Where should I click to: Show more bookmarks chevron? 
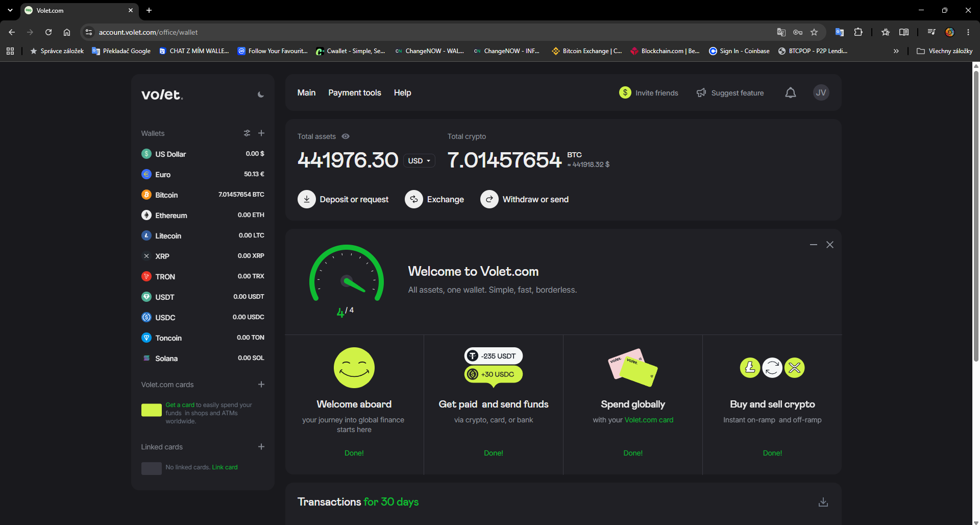click(x=896, y=51)
